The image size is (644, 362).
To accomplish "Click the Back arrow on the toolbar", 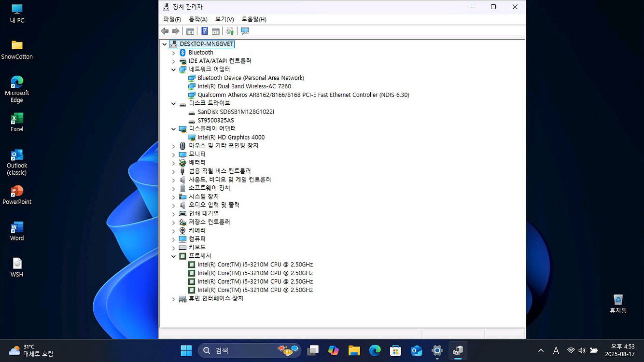I will tap(165, 31).
